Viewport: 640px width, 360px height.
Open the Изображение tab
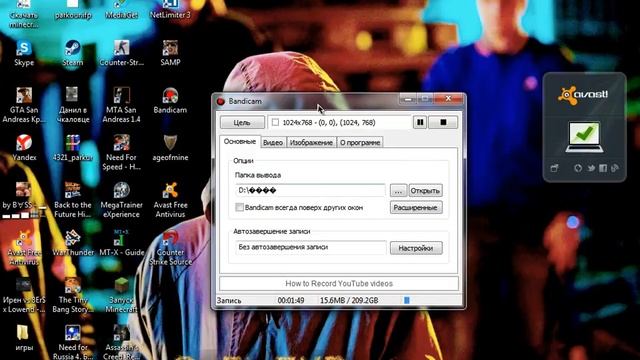tap(311, 142)
